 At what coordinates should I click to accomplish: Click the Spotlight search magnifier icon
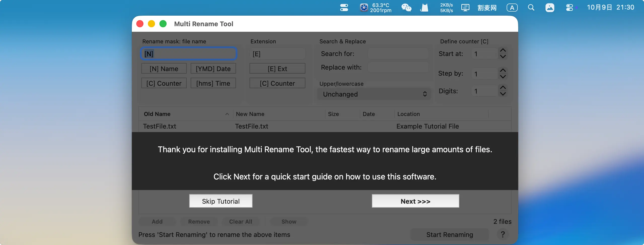[x=531, y=8]
